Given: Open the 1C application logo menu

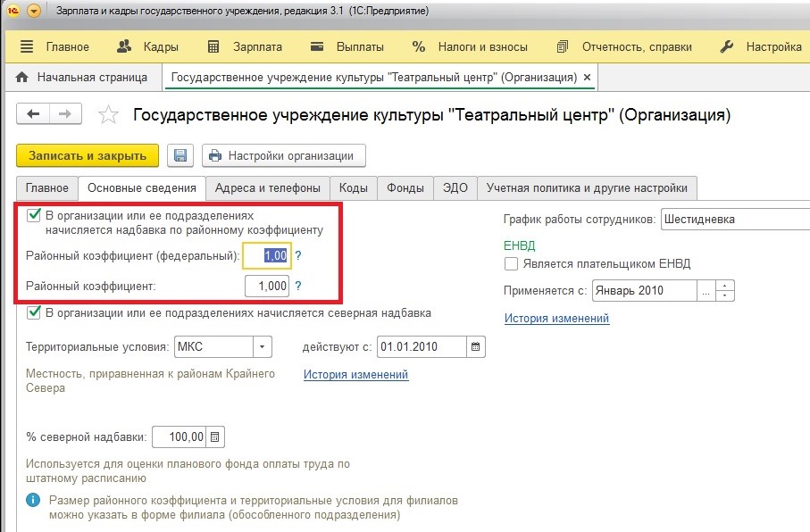Looking at the screenshot, I should tap(13, 10).
